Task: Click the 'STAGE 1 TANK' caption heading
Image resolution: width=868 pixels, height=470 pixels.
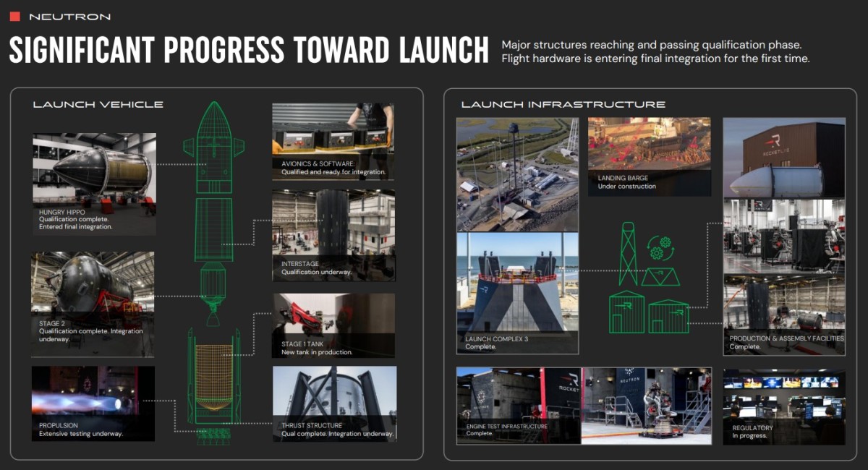Action: [x=304, y=344]
